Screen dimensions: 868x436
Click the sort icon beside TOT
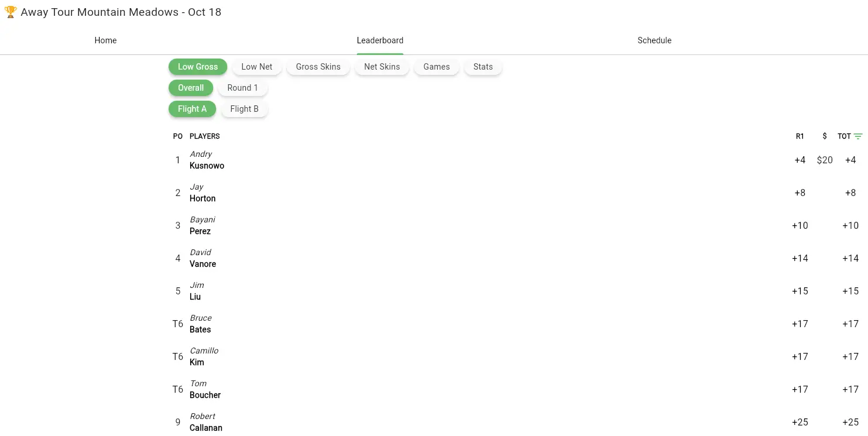pos(858,136)
